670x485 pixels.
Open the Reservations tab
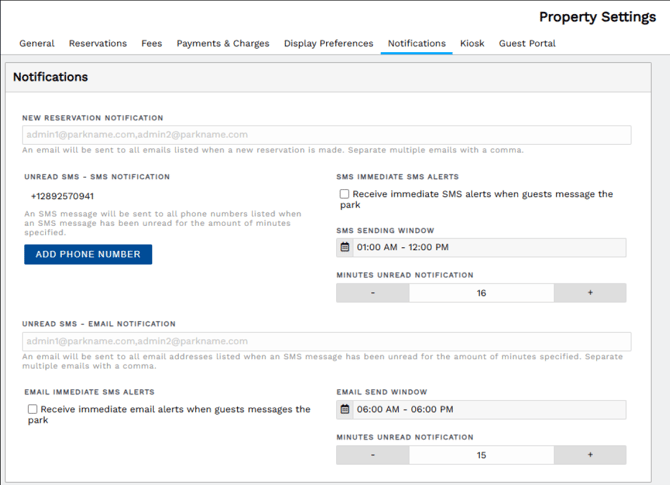pos(98,44)
